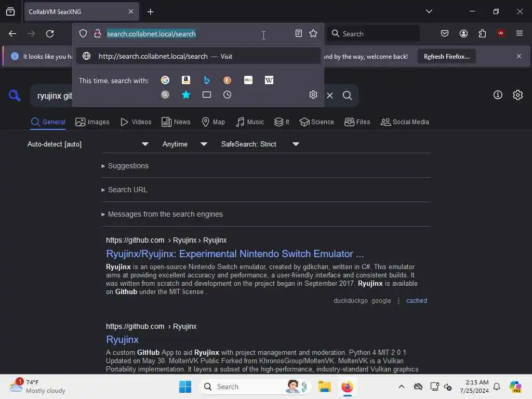Search this time with eBay icon
The image size is (532, 399).
pos(248,80)
